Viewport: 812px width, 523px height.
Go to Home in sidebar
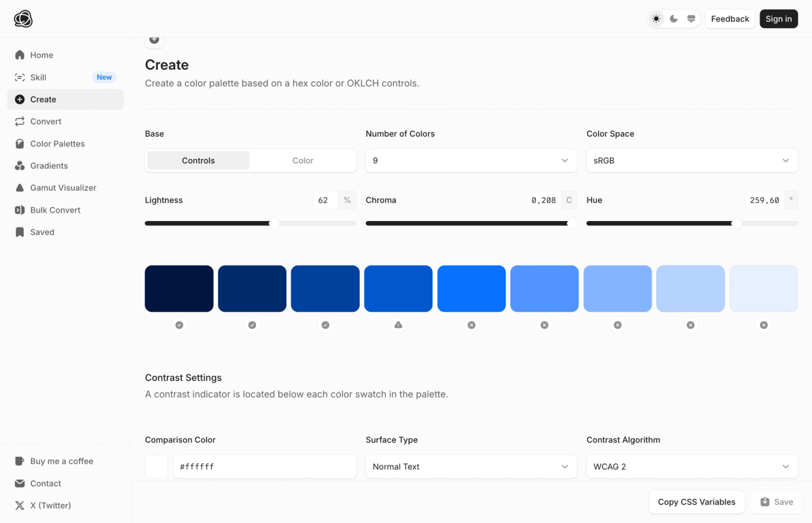[65, 55]
